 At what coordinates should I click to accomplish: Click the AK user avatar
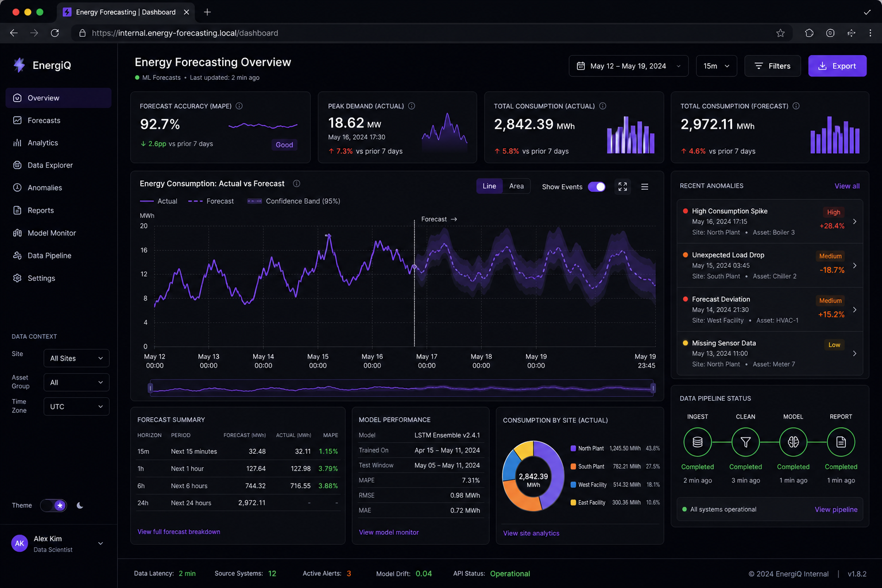[20, 544]
